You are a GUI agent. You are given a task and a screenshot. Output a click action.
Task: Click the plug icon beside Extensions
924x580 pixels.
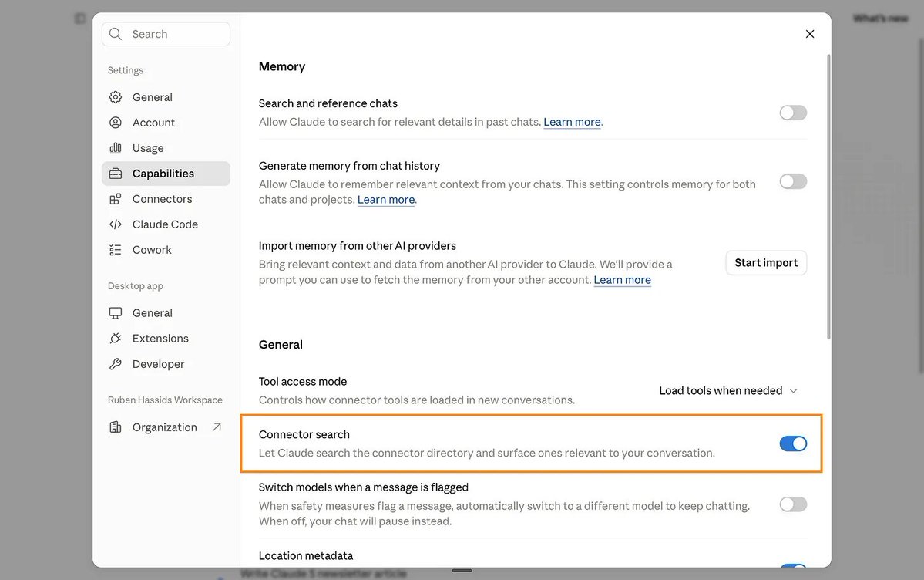[116, 338]
